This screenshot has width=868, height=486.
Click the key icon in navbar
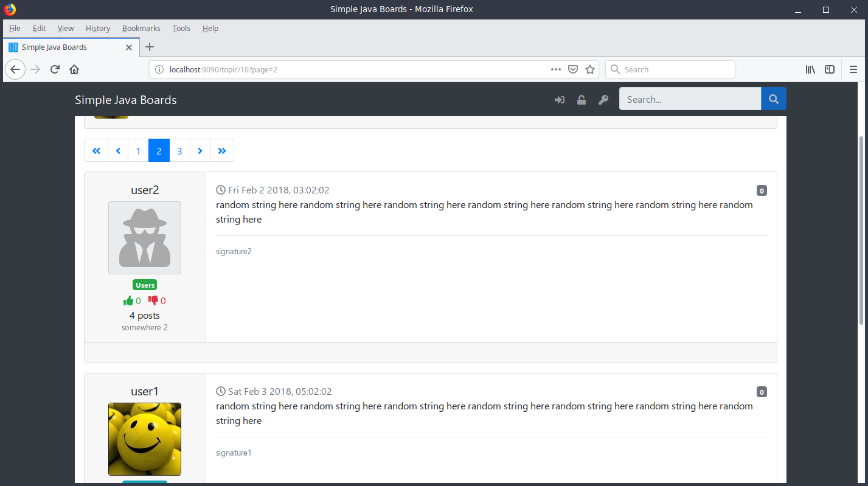tap(603, 100)
